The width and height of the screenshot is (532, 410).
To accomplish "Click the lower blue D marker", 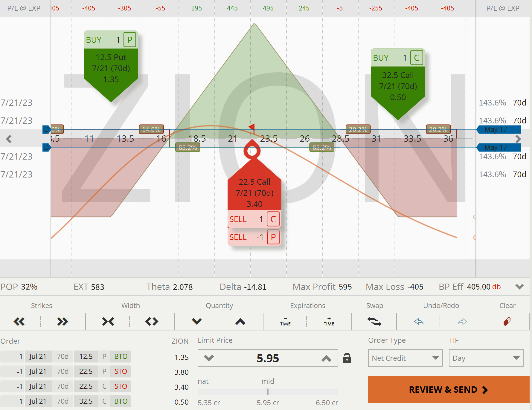I will [46, 147].
